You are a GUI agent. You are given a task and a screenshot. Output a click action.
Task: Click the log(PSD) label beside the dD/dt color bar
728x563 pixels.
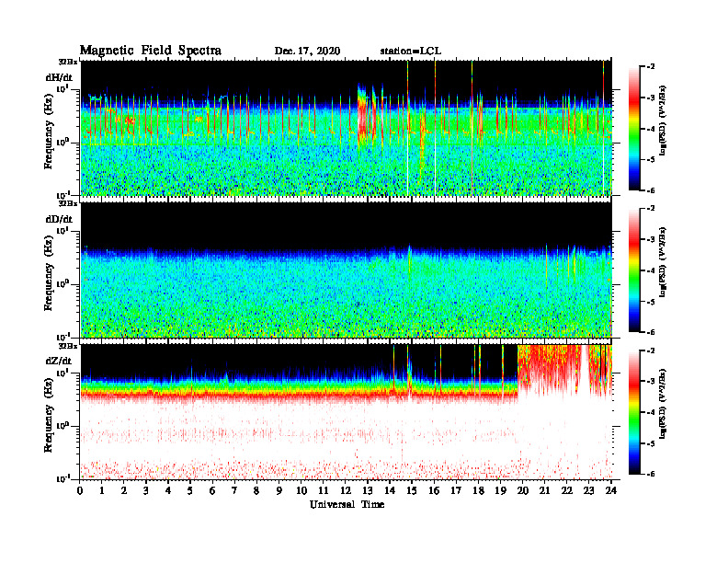(x=663, y=261)
